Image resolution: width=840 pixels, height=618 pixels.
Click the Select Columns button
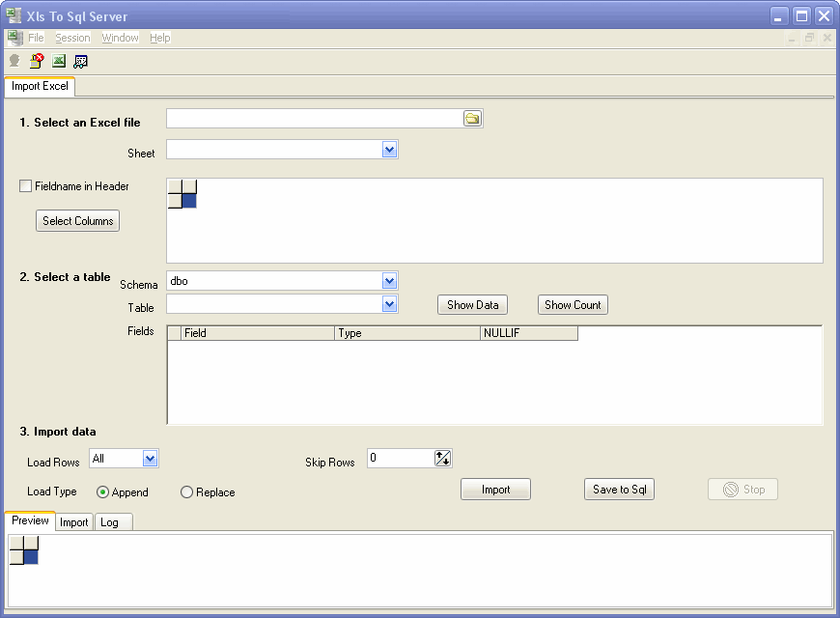coord(77,221)
